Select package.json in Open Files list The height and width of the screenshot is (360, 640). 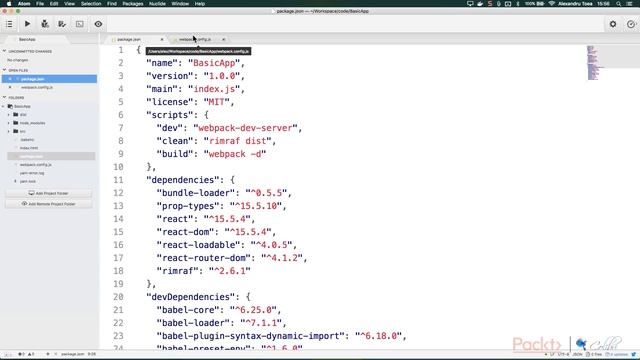pyautogui.click(x=49, y=79)
